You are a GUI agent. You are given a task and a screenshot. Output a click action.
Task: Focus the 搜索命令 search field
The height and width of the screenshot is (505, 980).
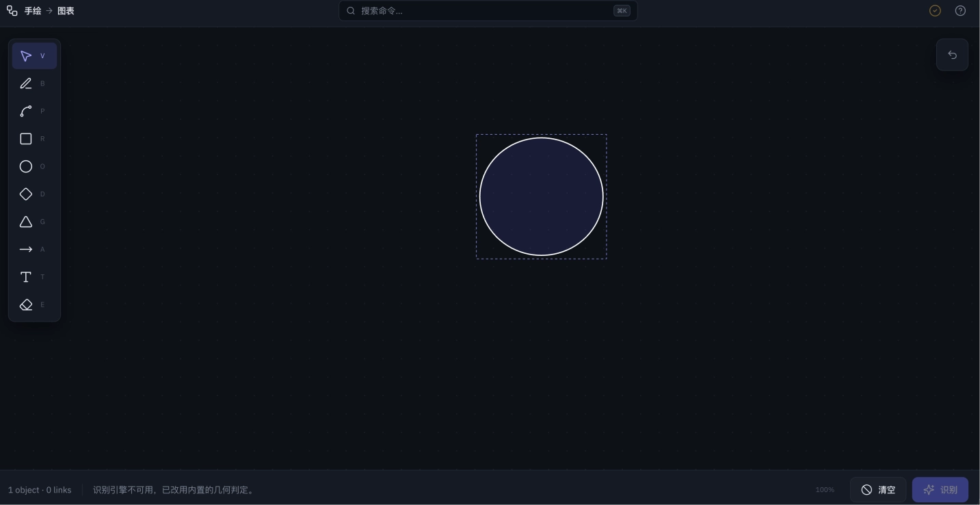pos(488,11)
